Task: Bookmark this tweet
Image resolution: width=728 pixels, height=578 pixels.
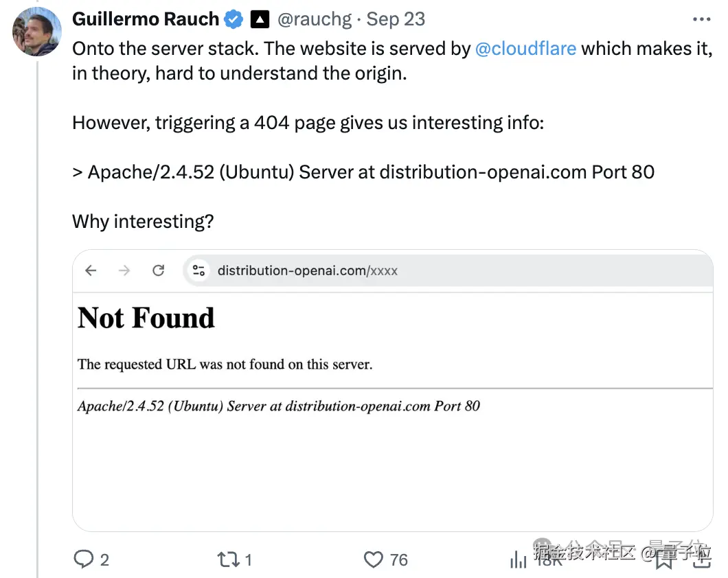Action: [664, 560]
